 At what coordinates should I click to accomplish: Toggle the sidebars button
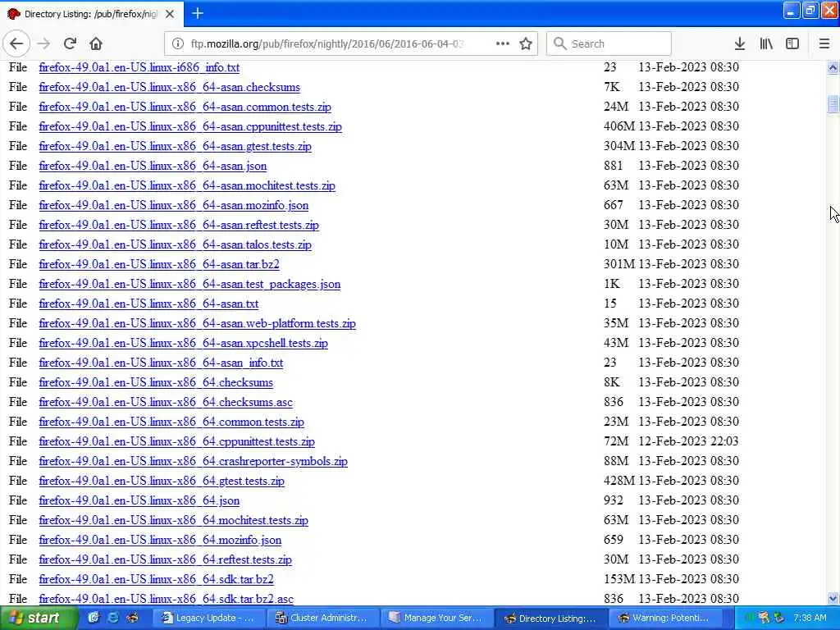792,44
